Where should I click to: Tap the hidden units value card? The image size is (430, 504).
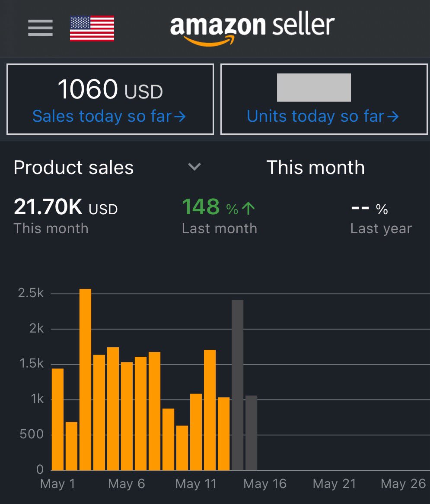324,99
